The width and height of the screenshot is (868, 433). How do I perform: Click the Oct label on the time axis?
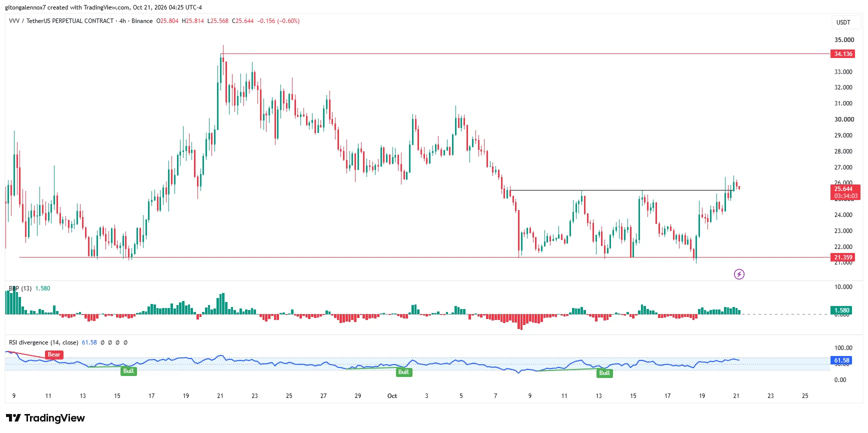click(392, 396)
